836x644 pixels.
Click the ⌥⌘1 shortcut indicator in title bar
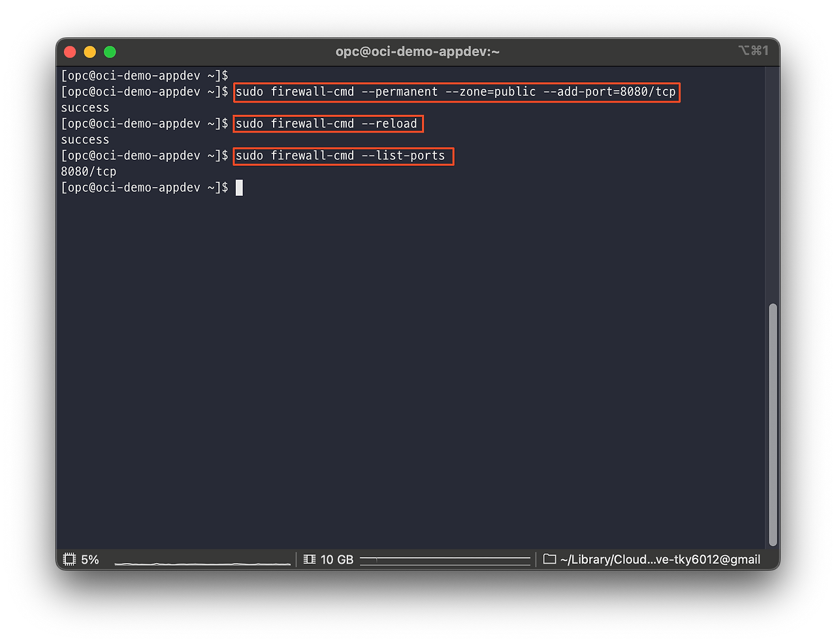(x=753, y=51)
